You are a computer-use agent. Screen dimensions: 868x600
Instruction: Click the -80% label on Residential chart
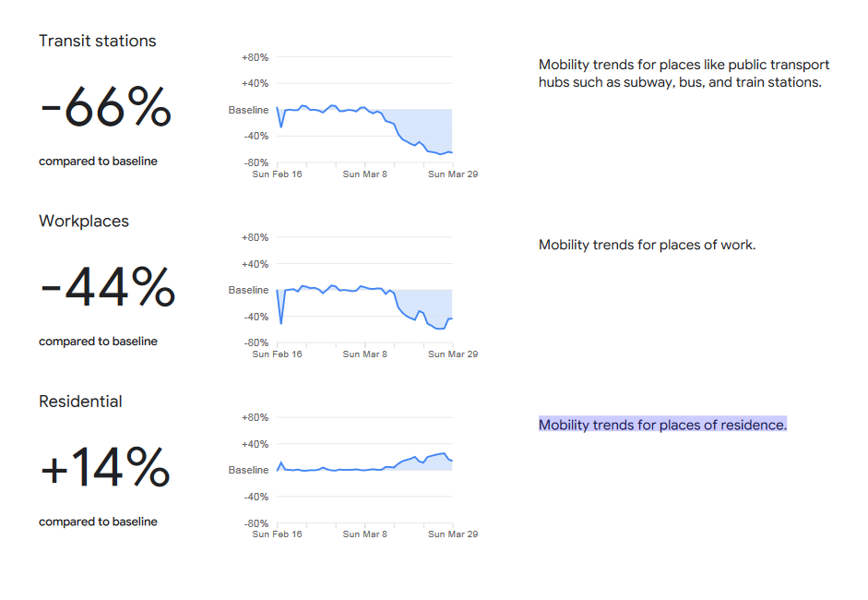point(256,523)
